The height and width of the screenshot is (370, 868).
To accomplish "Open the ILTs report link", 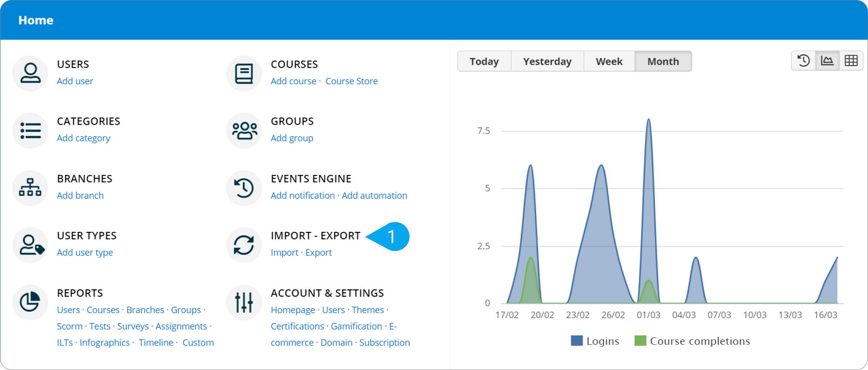I will tap(65, 342).
